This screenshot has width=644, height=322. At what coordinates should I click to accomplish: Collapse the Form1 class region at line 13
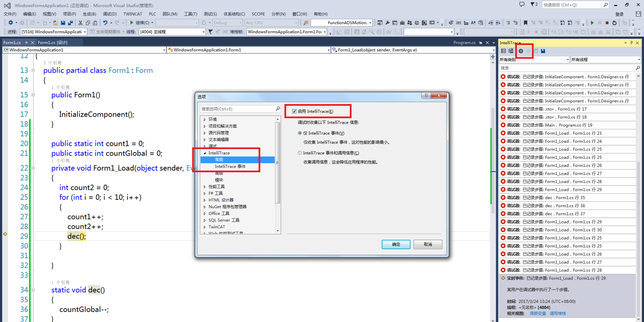pyautogui.click(x=33, y=71)
